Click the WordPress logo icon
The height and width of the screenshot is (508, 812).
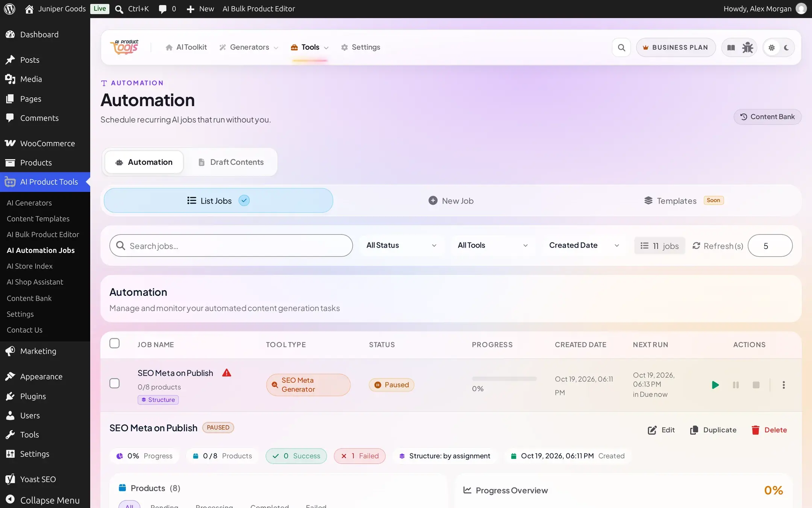coord(9,9)
